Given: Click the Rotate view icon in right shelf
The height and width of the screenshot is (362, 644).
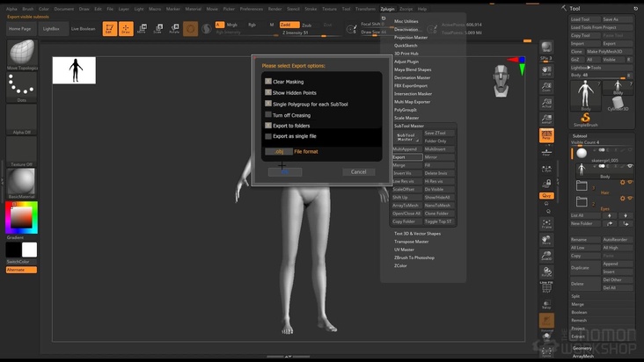Looking at the screenshot, I should point(546,271).
